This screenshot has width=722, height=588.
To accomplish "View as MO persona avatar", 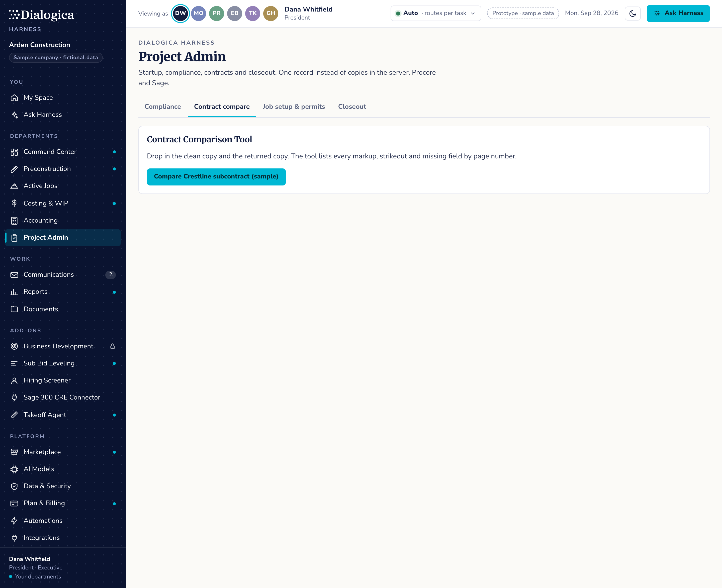I will (199, 14).
